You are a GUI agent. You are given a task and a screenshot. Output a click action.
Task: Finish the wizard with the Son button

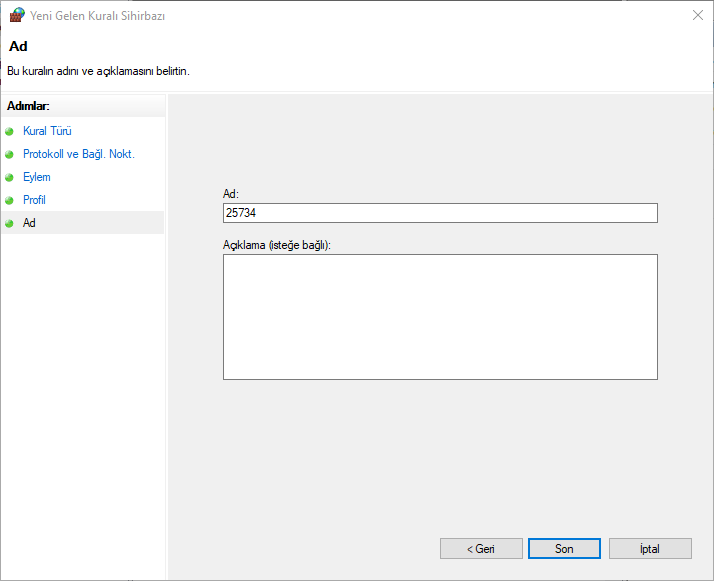564,549
